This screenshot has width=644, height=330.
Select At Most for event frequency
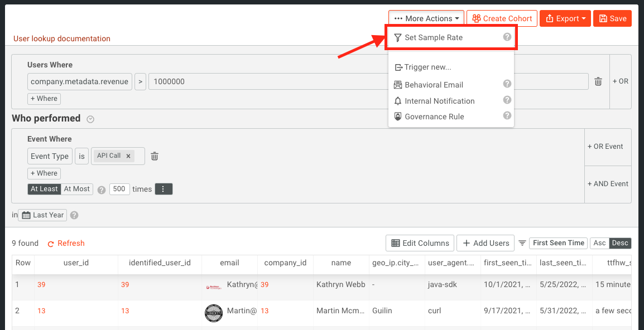pyautogui.click(x=76, y=188)
